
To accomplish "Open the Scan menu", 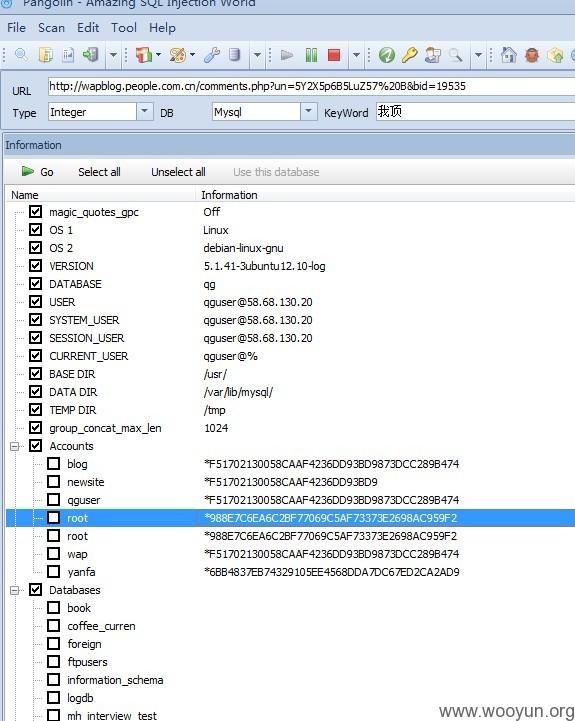I will [51, 28].
